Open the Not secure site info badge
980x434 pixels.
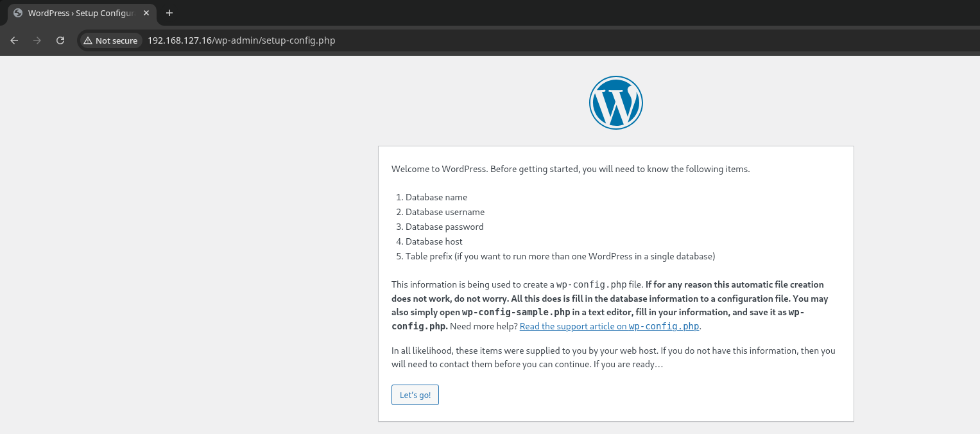(110, 40)
